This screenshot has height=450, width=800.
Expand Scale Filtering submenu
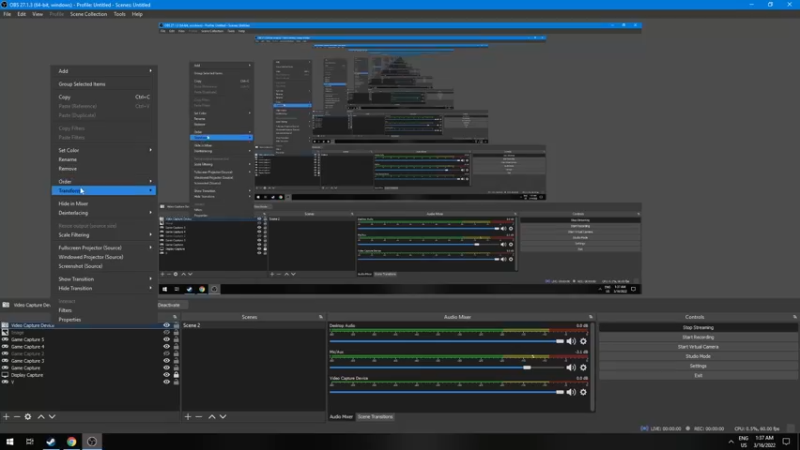104,235
